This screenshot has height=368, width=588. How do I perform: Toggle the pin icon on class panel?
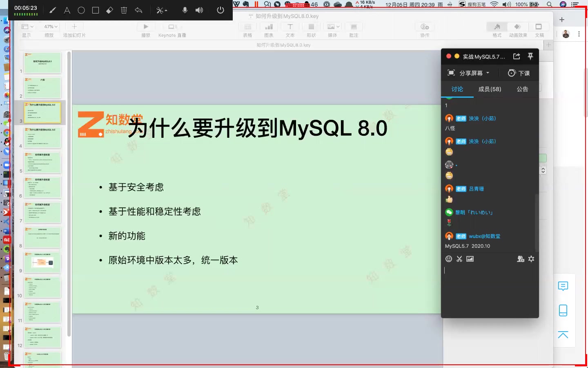530,56
